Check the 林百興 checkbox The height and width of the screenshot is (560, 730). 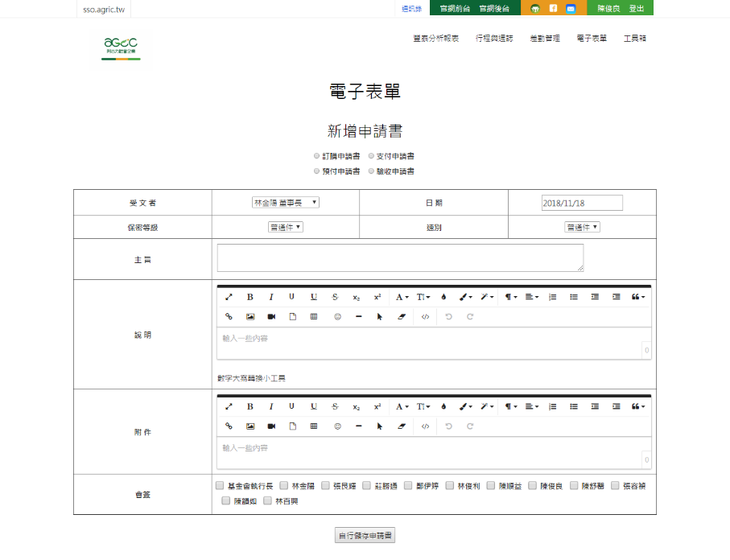[268, 501]
